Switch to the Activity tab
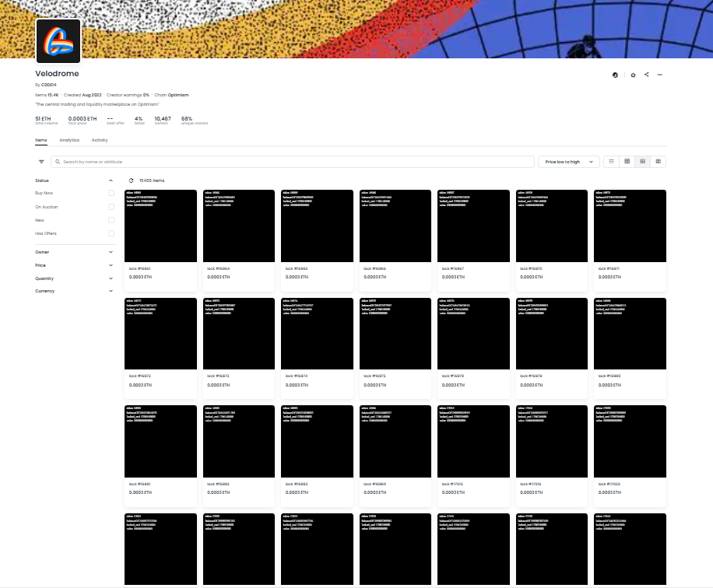 (x=100, y=141)
